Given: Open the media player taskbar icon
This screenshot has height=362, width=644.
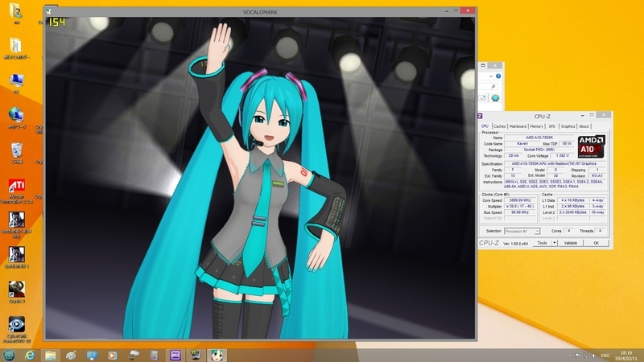Looking at the screenshot, I should pyautogui.click(x=112, y=355).
